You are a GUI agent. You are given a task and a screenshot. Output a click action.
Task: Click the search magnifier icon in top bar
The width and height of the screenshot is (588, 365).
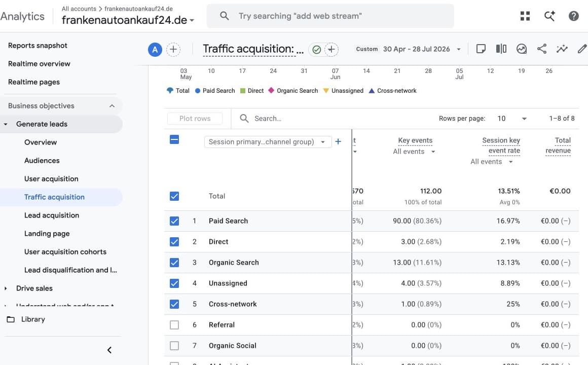[224, 16]
